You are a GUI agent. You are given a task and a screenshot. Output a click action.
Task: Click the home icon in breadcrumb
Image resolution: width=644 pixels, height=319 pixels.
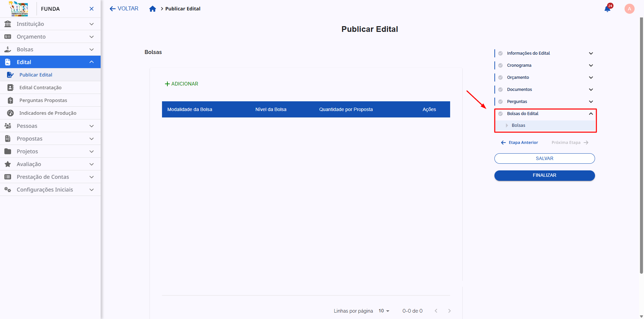click(x=153, y=9)
